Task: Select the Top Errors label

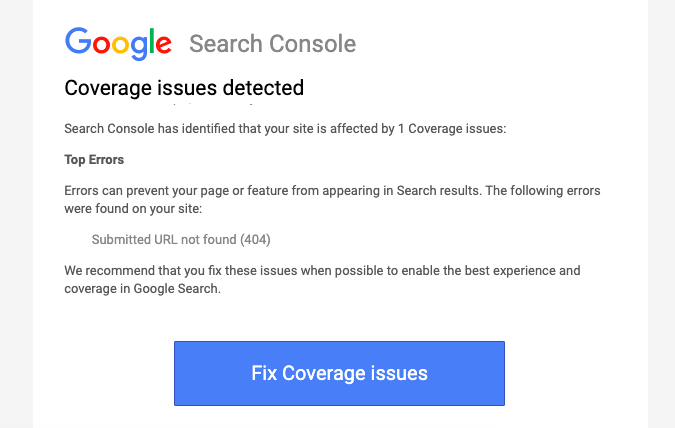Action: pyautogui.click(x=94, y=159)
